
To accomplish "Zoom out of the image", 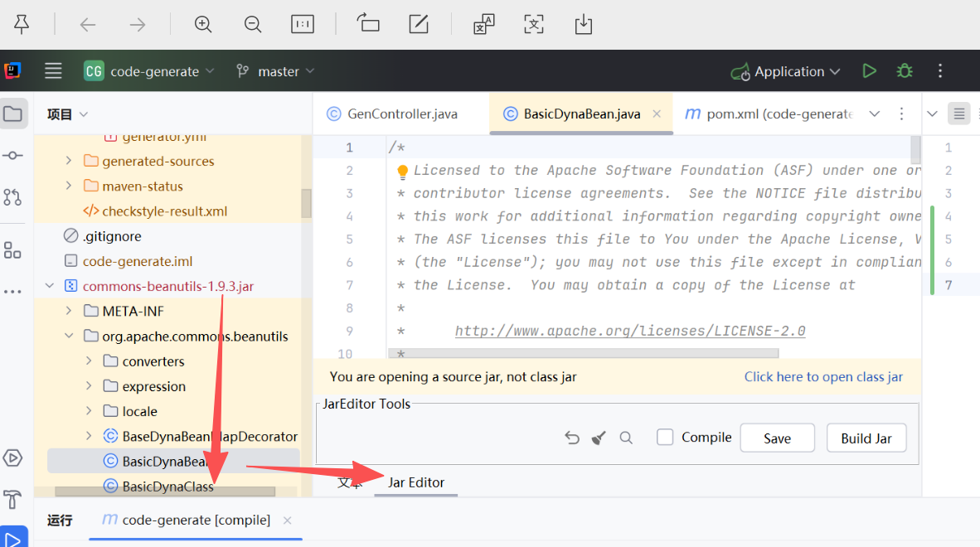I will [x=253, y=24].
